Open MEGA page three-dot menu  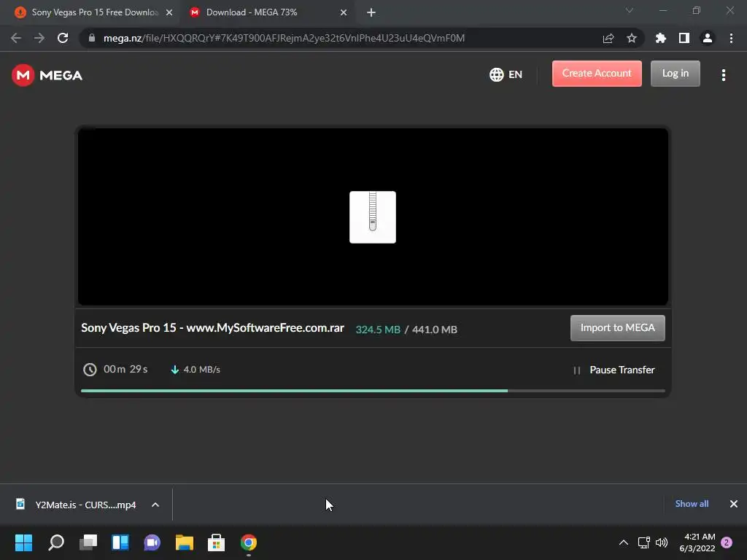point(724,75)
